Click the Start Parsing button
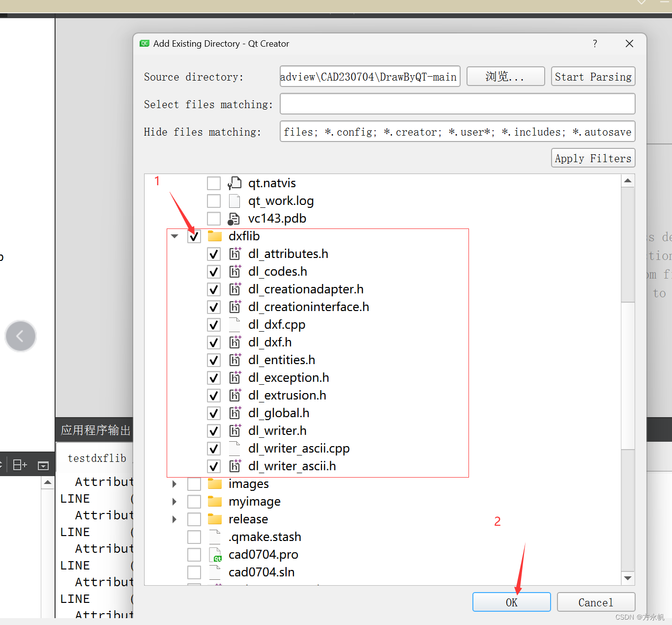Screen dimensions: 672x625 (x=593, y=77)
